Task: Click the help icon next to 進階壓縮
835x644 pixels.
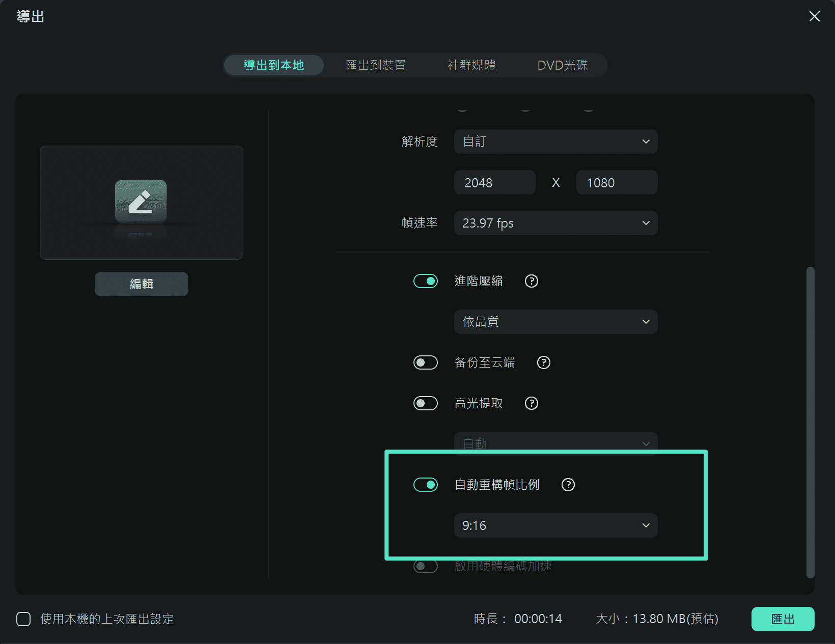Action: click(x=532, y=281)
